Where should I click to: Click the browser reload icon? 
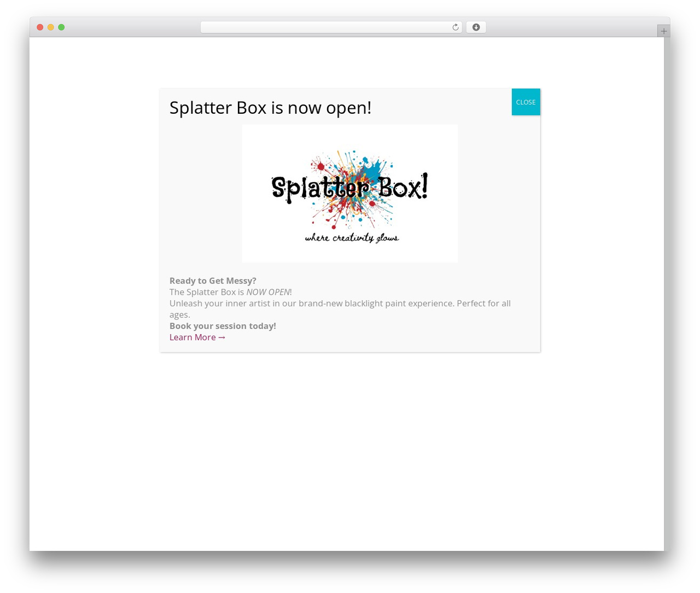coord(455,27)
